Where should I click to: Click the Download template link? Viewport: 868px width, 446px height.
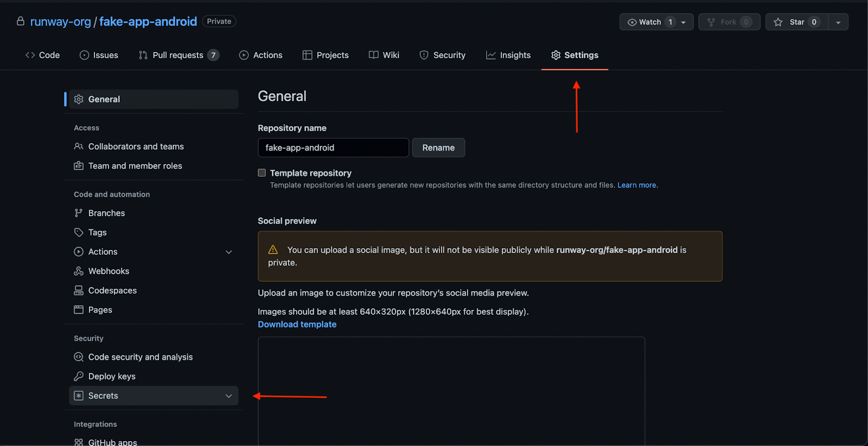[297, 324]
